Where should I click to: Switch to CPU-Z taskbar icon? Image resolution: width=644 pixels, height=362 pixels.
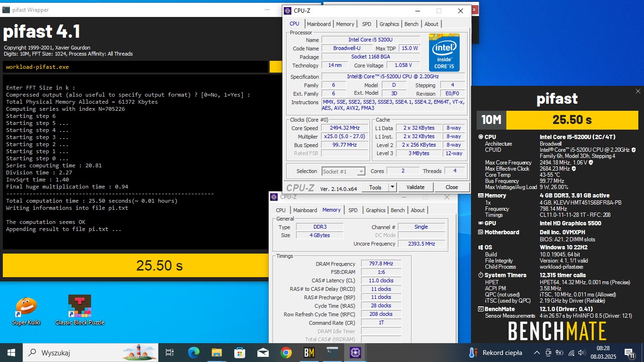[355, 352]
